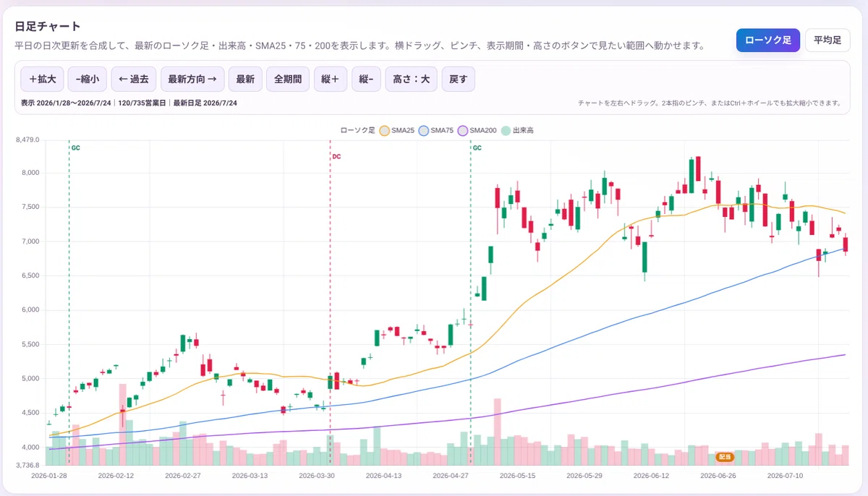Click the red DC dead cross label
The height and width of the screenshot is (496, 868).
pos(336,156)
